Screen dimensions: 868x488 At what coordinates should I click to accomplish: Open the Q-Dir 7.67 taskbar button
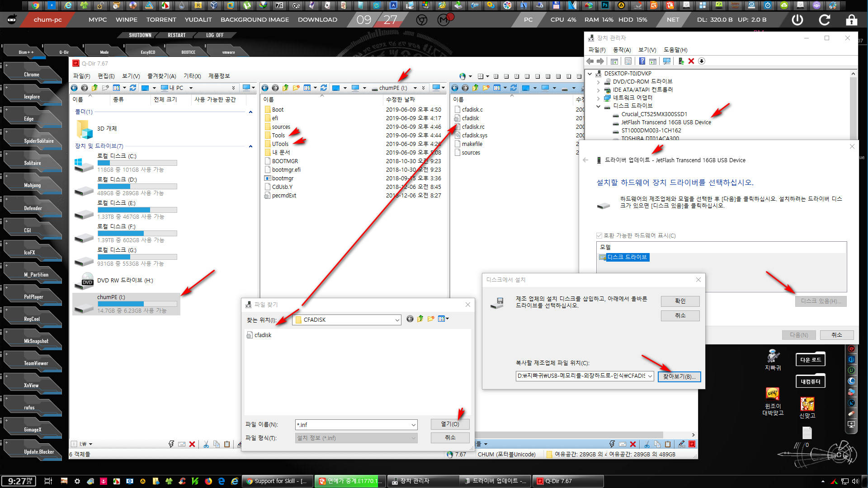pyautogui.click(x=567, y=481)
